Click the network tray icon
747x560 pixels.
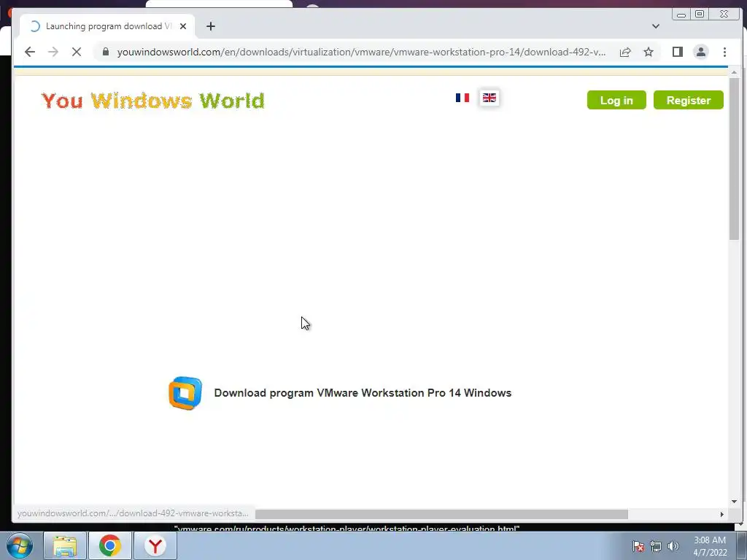(x=656, y=546)
